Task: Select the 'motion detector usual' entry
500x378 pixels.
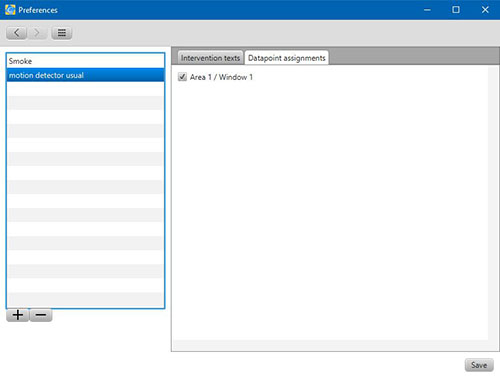Action: pyautogui.click(x=85, y=75)
